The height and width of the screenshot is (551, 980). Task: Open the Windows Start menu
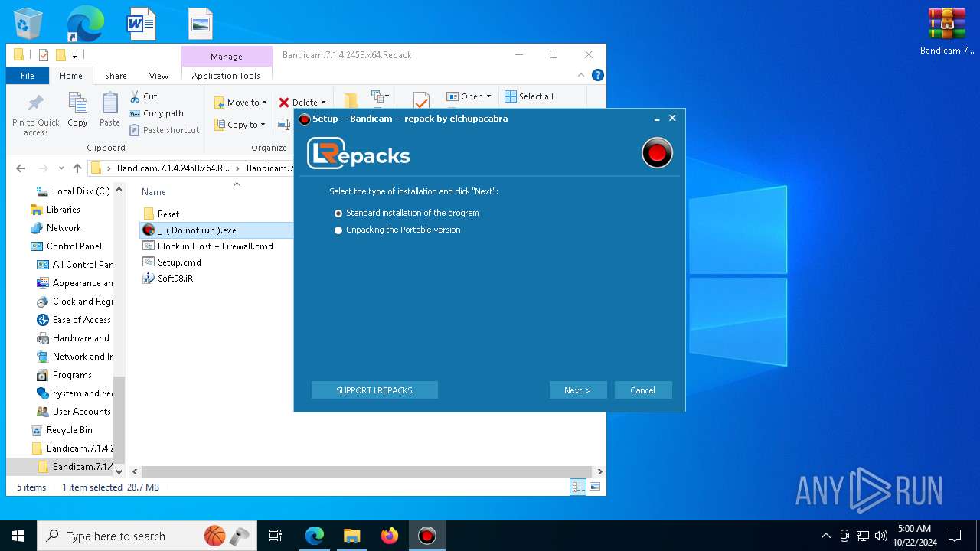point(18,536)
